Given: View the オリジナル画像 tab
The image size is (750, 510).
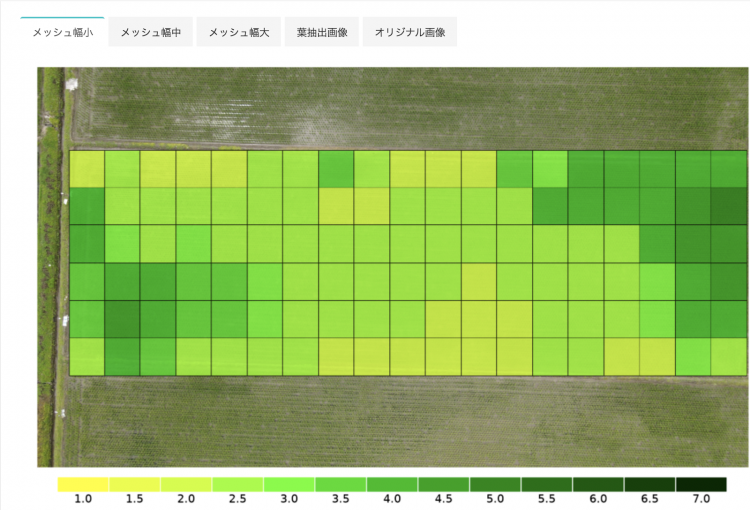Looking at the screenshot, I should click(x=410, y=32).
